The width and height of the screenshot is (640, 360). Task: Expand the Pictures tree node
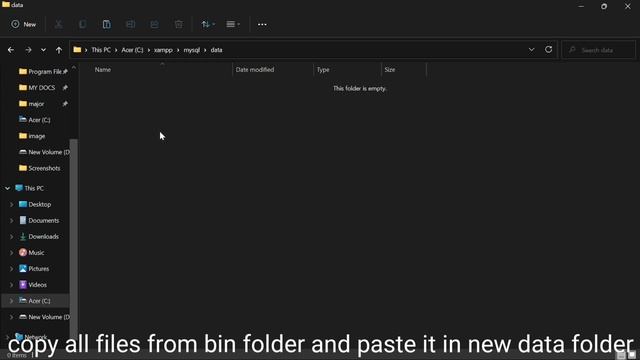pyautogui.click(x=11, y=269)
